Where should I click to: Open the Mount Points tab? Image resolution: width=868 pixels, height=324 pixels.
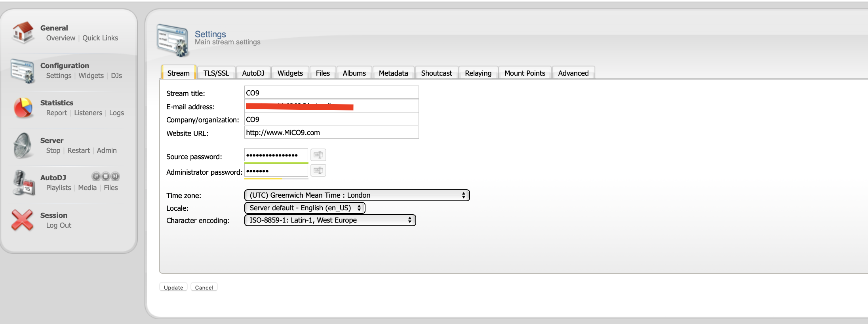tap(525, 73)
